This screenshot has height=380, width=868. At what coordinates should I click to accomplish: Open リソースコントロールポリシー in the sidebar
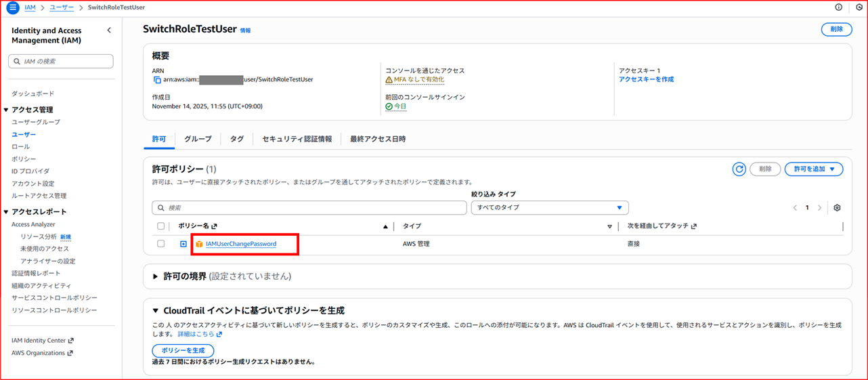[54, 310]
